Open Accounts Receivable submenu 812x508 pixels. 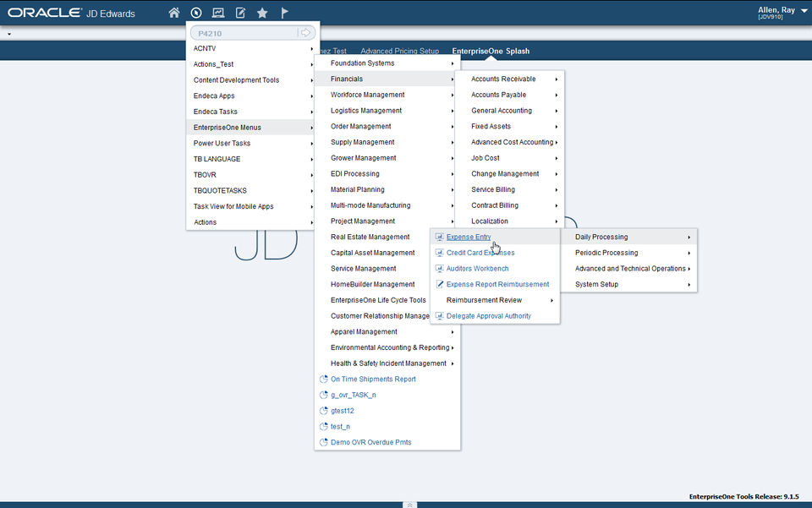[x=509, y=79]
